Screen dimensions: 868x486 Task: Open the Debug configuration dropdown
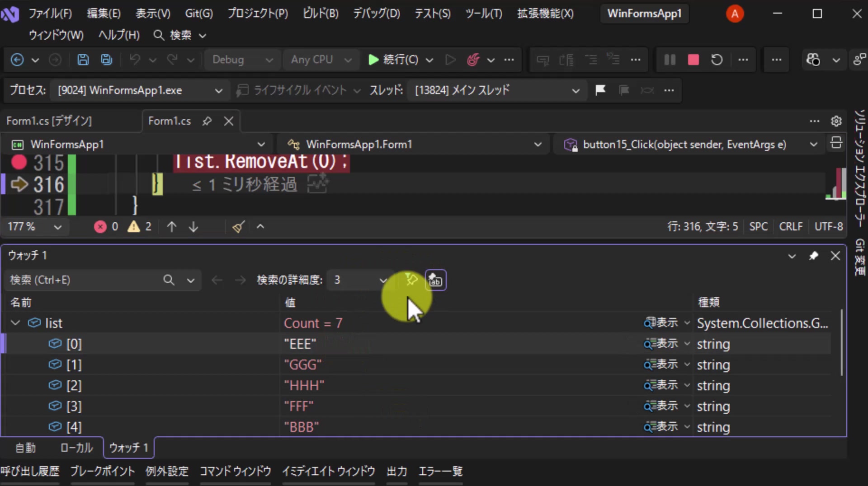coord(243,60)
